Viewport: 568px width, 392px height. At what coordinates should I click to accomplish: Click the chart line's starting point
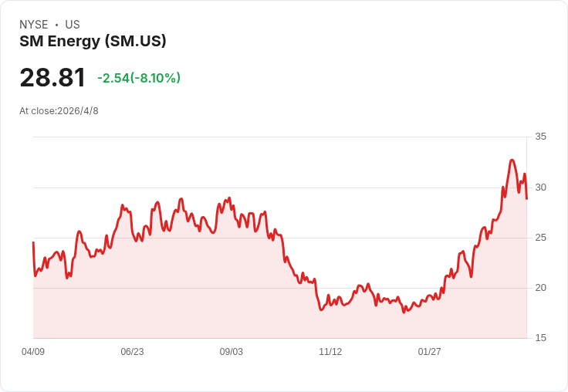pyautogui.click(x=33, y=242)
